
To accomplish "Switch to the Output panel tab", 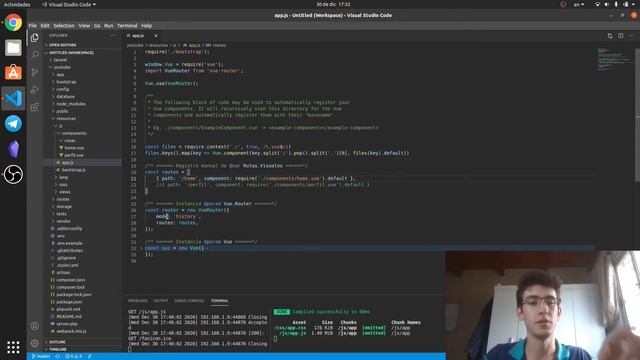I will tap(161, 301).
